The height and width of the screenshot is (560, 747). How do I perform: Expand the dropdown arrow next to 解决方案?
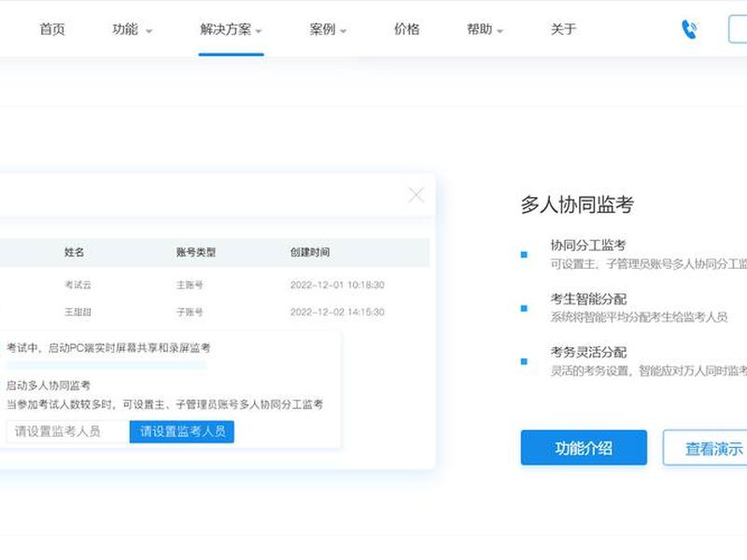click(259, 32)
